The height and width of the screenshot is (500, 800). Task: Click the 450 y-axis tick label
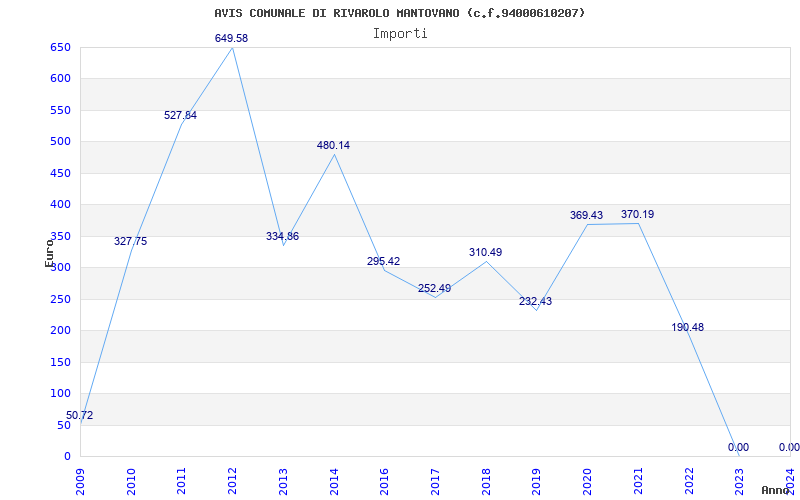click(x=60, y=173)
